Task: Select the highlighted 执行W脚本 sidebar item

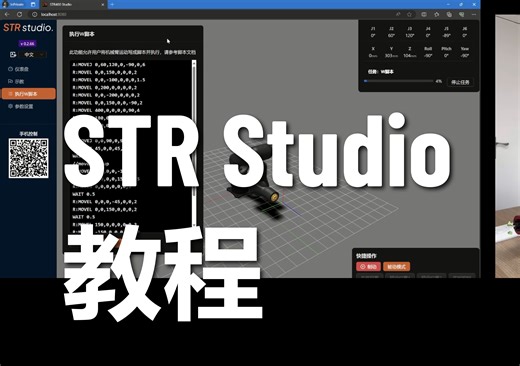Action: [29, 94]
